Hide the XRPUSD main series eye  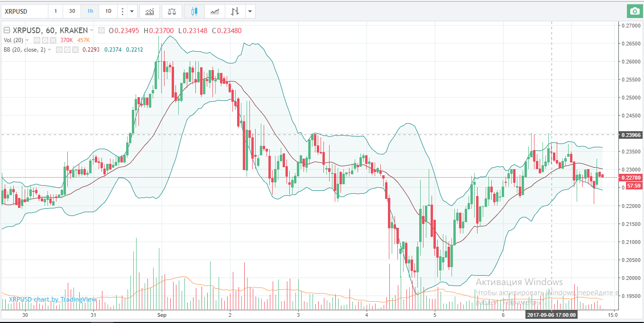[101, 30]
